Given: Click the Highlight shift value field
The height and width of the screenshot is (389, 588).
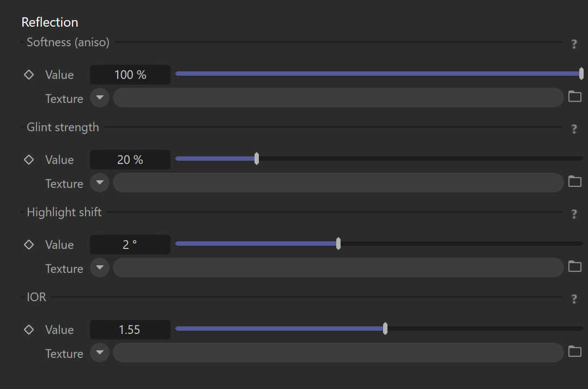Looking at the screenshot, I should click(130, 245).
